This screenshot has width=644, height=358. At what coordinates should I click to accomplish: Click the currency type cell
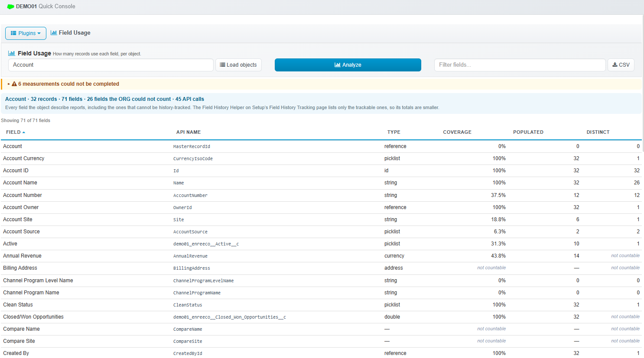[394, 256]
